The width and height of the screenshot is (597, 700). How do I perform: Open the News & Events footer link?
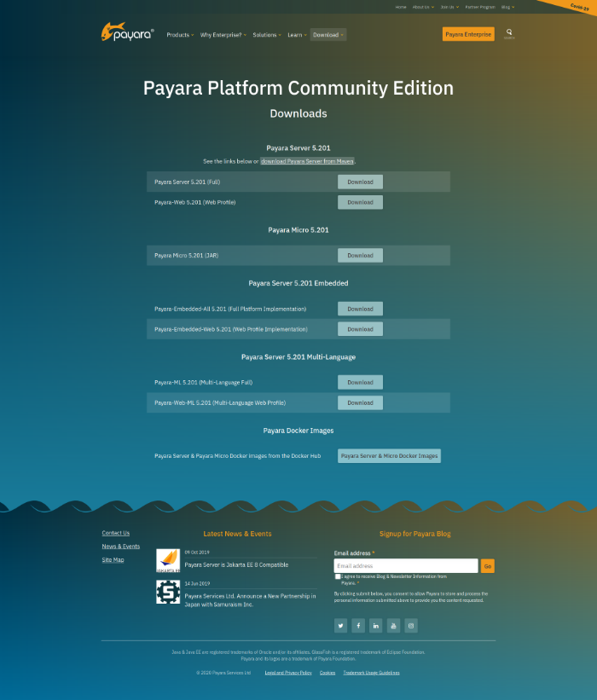point(120,547)
